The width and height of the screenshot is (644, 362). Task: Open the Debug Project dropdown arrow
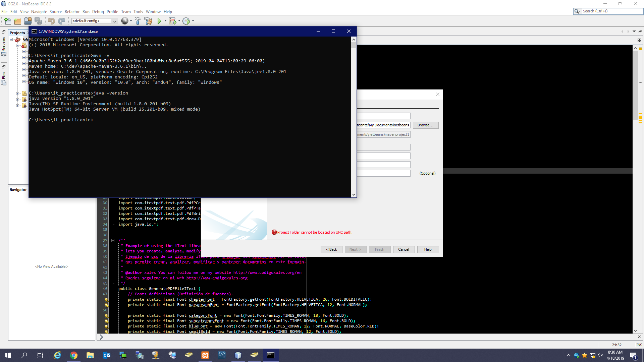tap(179, 21)
